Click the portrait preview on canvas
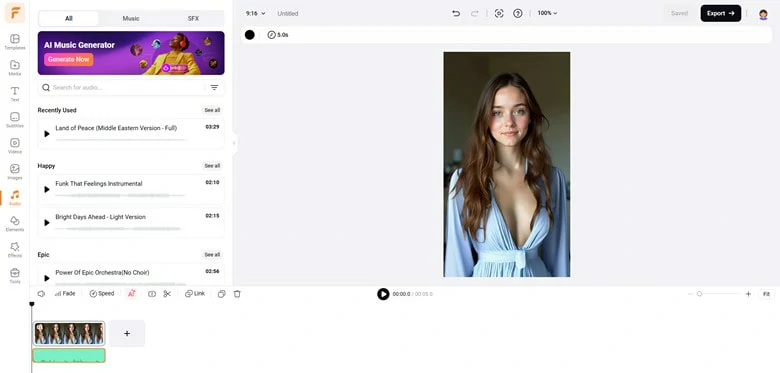780x373 pixels. 507,164
